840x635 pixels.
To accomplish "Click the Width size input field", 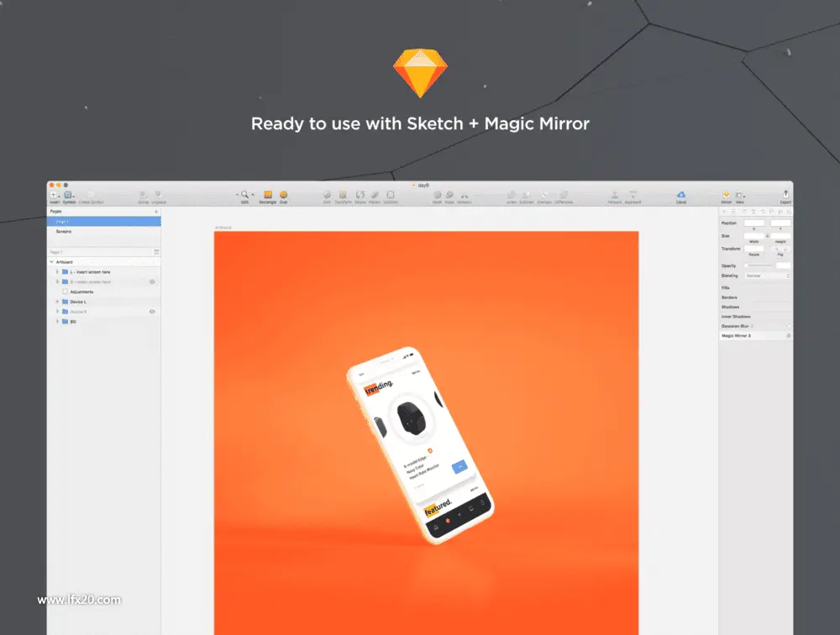I will [x=753, y=236].
